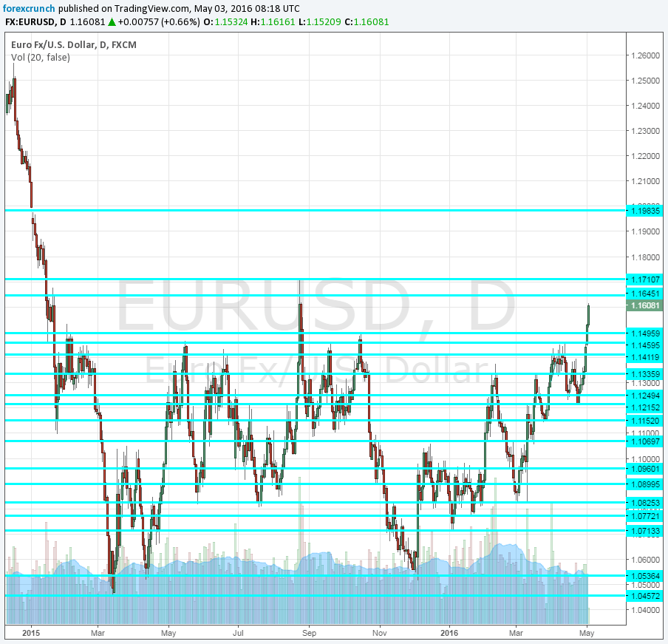Click the "Euro Fx/U.S. Dollar, D, FXCM" chart title
Viewport: 668px width, 644px height.
pos(72,44)
